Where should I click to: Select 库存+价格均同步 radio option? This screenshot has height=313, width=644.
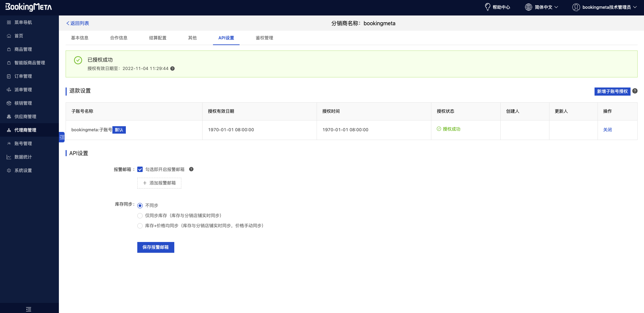point(140,226)
